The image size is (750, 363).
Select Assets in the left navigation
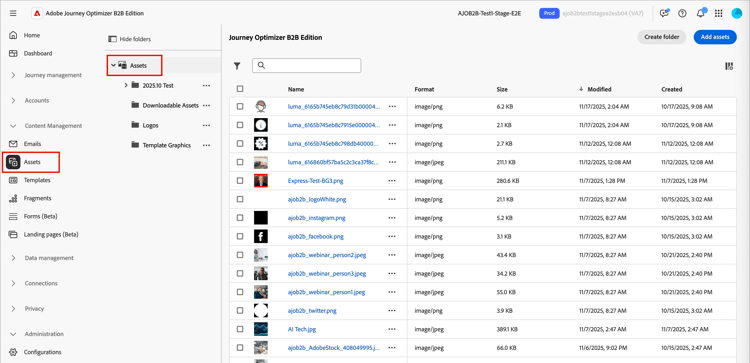click(x=31, y=162)
